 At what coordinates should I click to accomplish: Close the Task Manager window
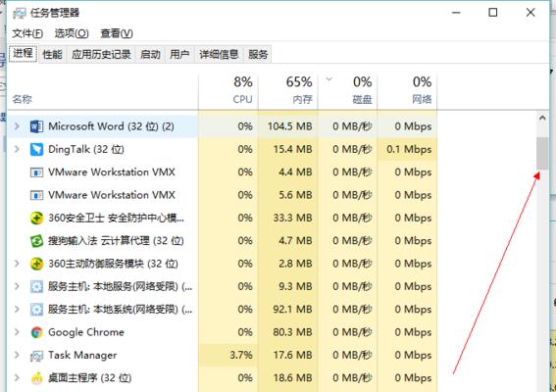point(531,13)
